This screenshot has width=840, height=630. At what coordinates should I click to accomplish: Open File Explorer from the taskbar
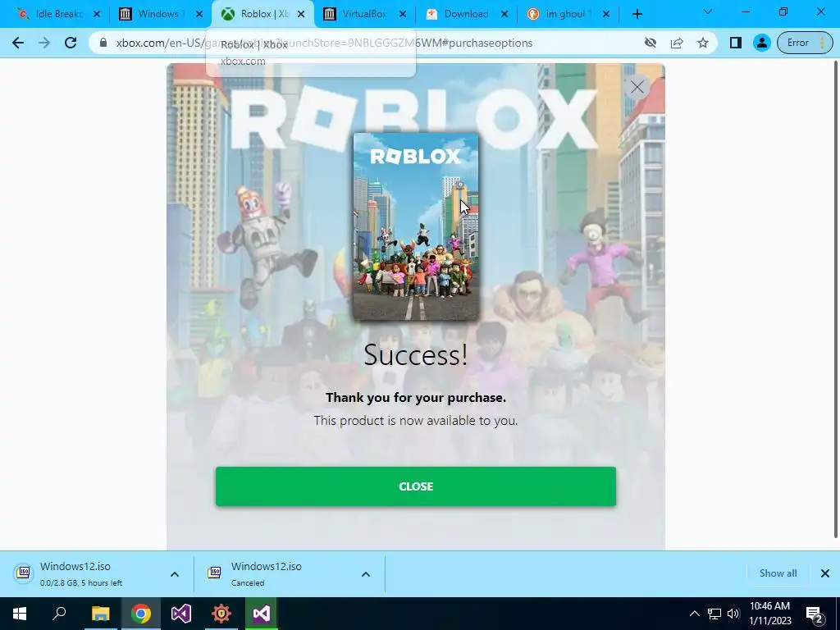tap(100, 614)
